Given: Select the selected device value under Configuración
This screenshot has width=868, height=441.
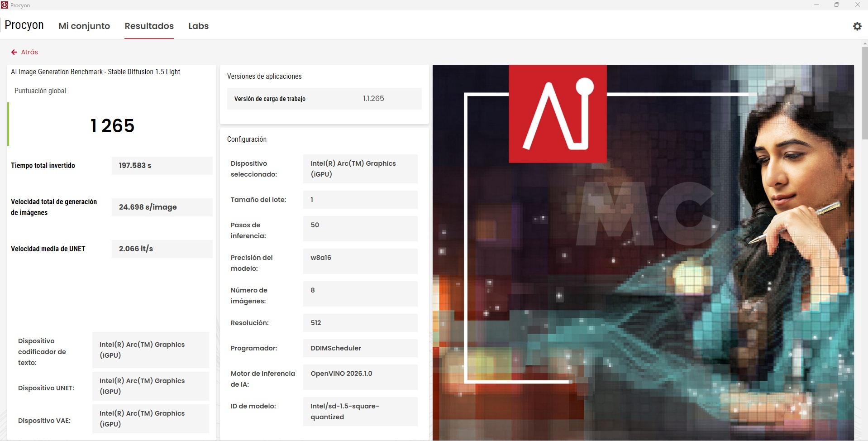Looking at the screenshot, I should pos(360,169).
